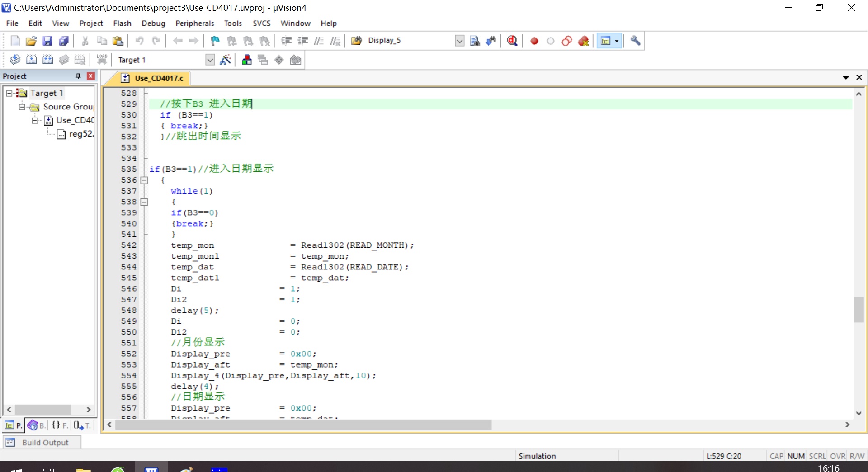868x472 pixels.
Task: Navigate backwards with the left arrow icon
Action: click(x=178, y=41)
